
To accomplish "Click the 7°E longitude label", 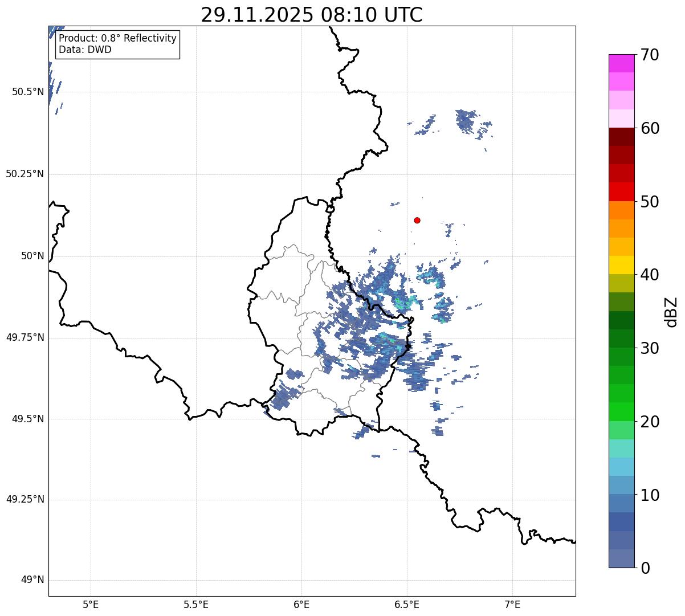I will coord(512,604).
